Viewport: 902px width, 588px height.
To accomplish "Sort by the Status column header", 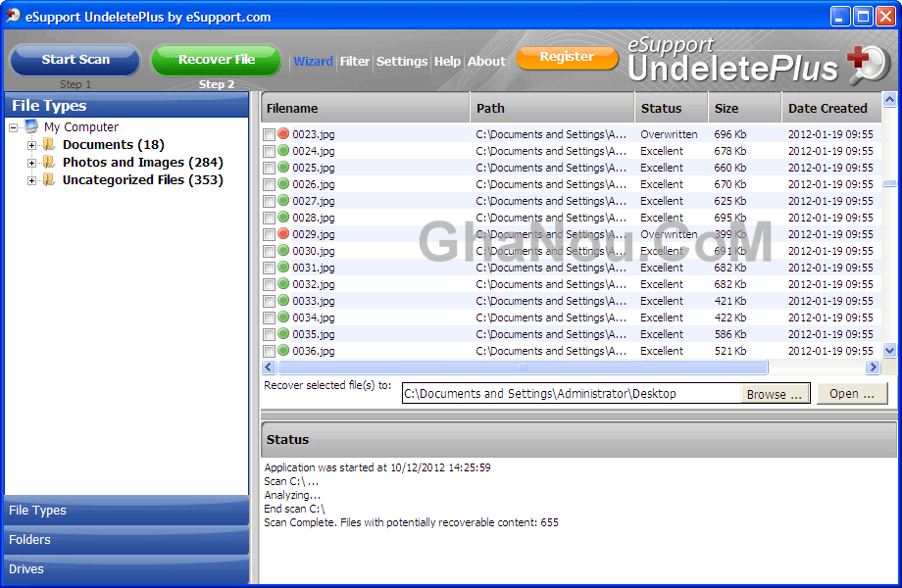I will pyautogui.click(x=671, y=108).
